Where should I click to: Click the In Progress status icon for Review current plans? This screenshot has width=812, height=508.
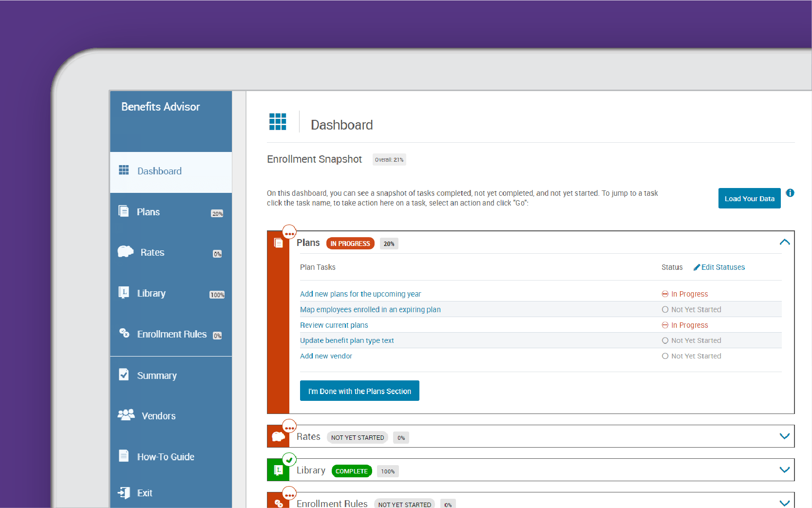pos(665,325)
